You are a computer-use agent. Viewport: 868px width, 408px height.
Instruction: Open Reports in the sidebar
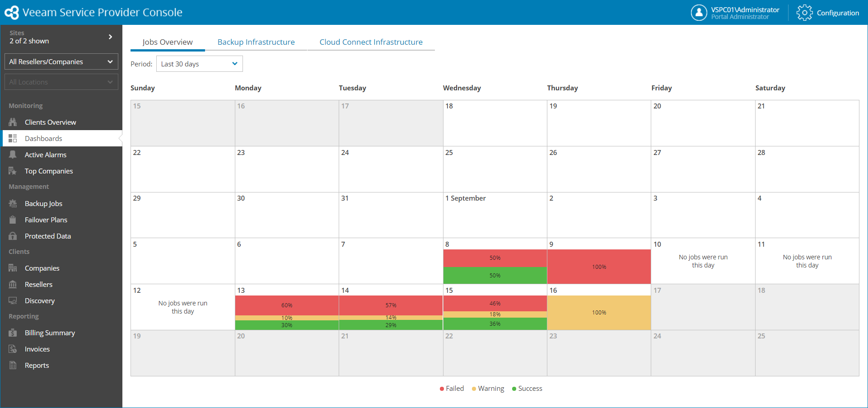click(37, 365)
